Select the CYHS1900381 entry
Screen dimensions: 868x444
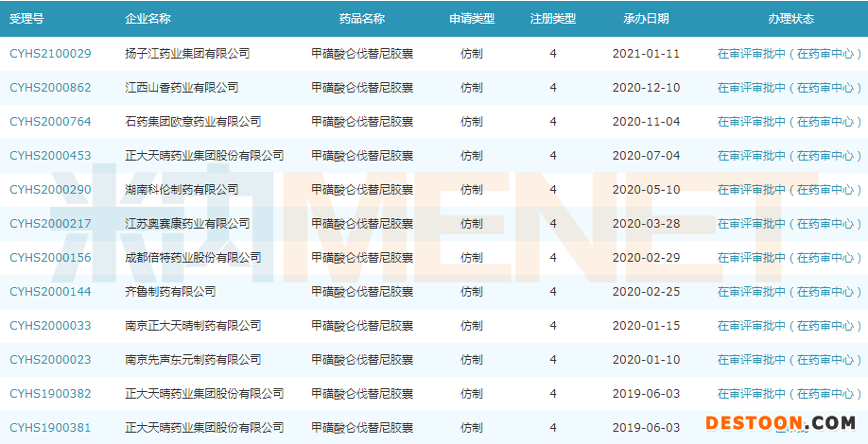[50, 428]
